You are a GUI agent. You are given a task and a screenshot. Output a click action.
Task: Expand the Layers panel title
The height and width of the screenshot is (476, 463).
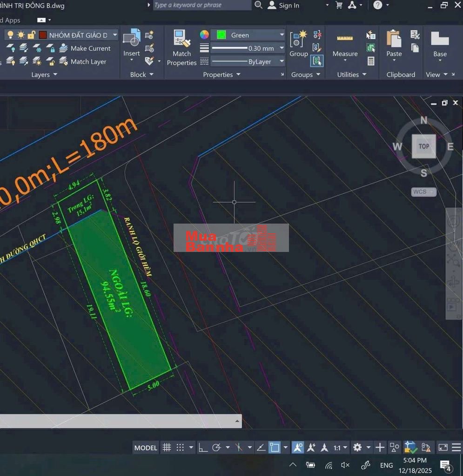pos(44,74)
